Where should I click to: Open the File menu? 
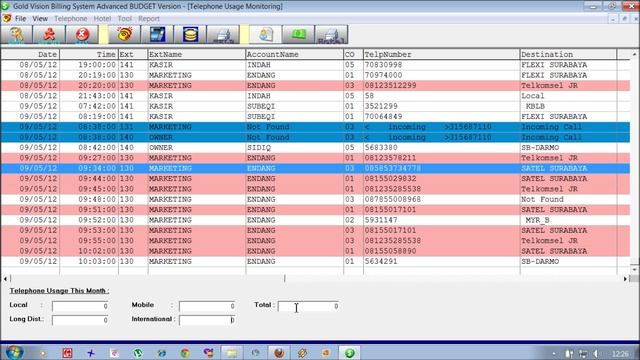(20, 19)
